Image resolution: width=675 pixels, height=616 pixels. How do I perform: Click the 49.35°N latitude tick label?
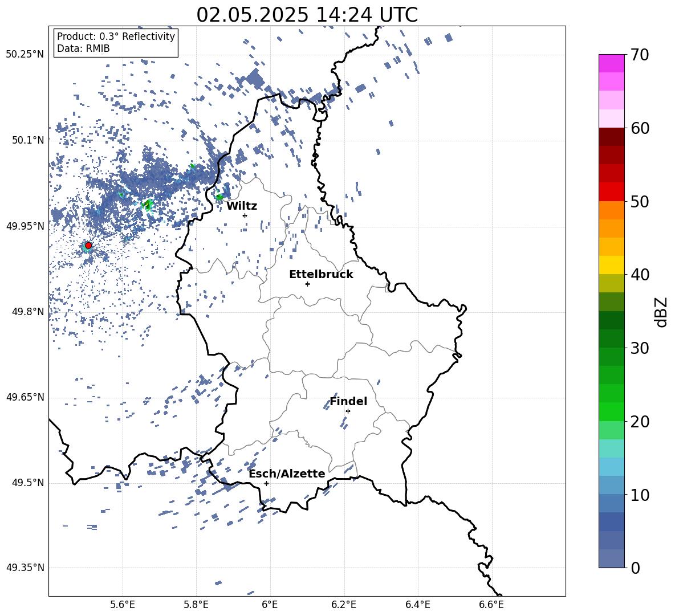(25, 568)
